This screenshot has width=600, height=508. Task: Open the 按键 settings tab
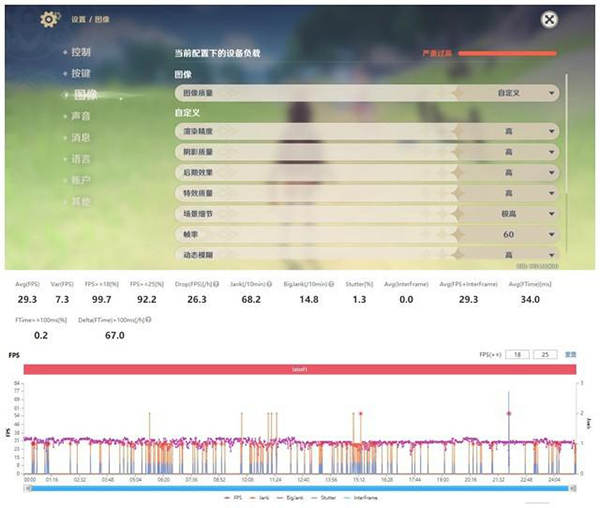pos(81,74)
